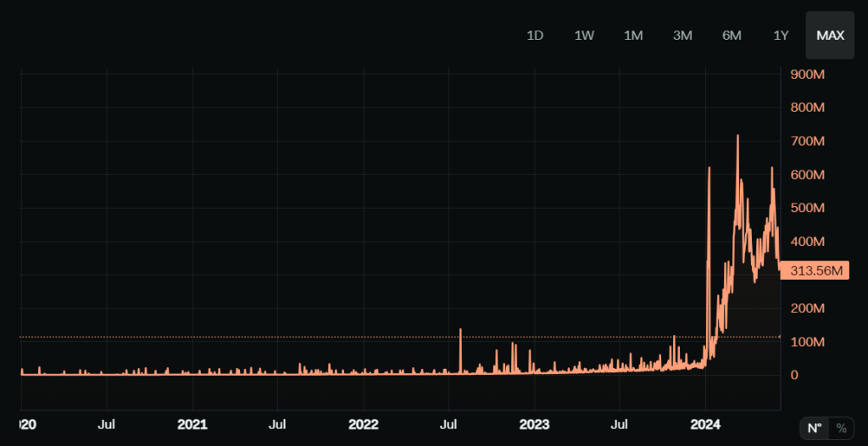Click the 2023 x-axis label
This screenshot has height=446, width=868.
pos(534,425)
